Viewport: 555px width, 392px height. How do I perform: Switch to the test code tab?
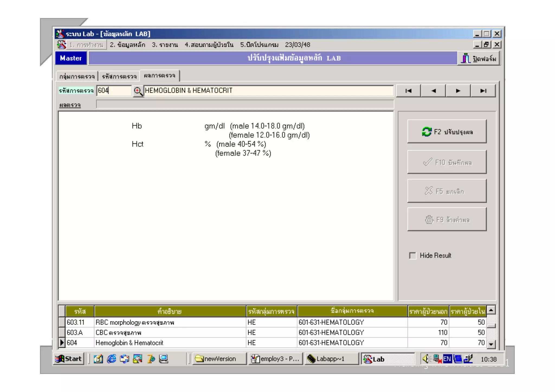click(x=119, y=76)
